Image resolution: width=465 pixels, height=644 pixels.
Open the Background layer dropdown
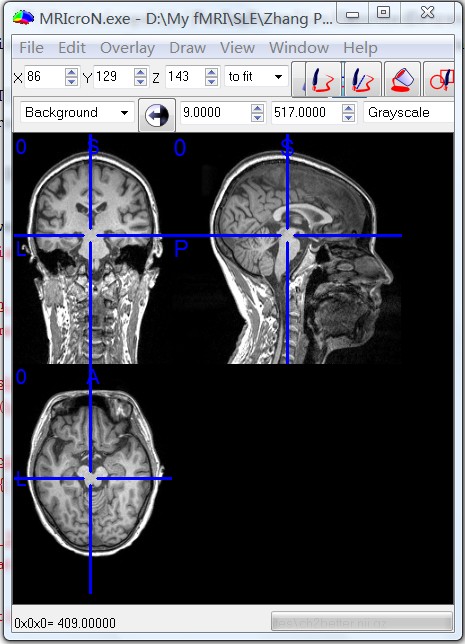click(77, 113)
